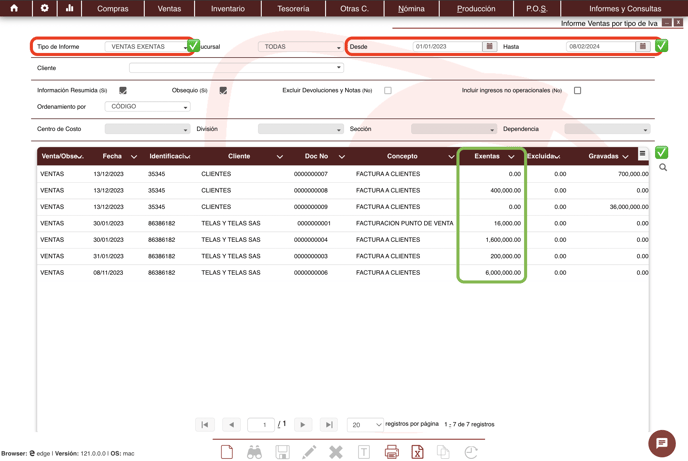Click the X delete icon in bottom toolbar
688x461 pixels.
336,452
